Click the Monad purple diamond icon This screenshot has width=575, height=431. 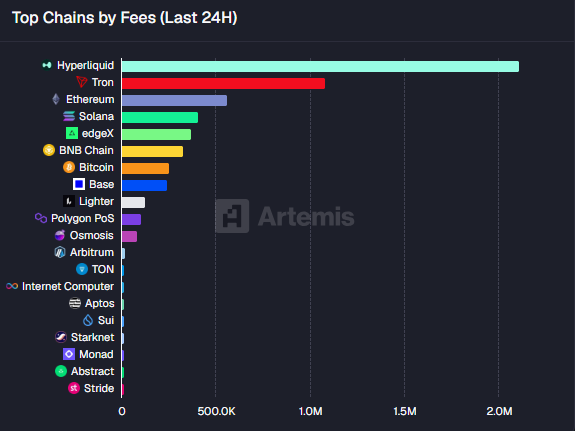pyautogui.click(x=69, y=354)
